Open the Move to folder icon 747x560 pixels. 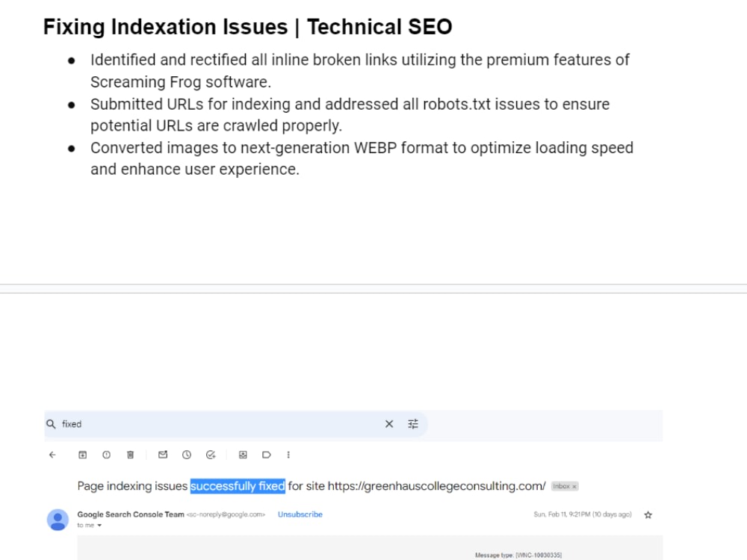coord(243,455)
